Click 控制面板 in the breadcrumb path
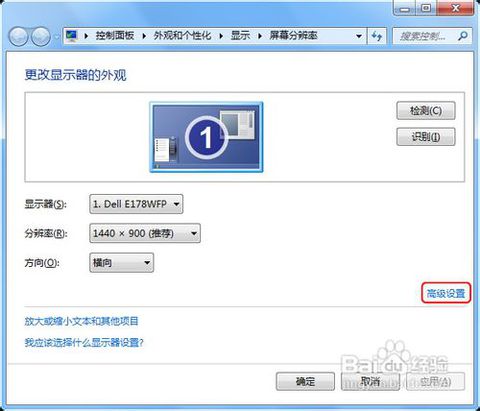The image size is (480, 411). pyautogui.click(x=115, y=35)
